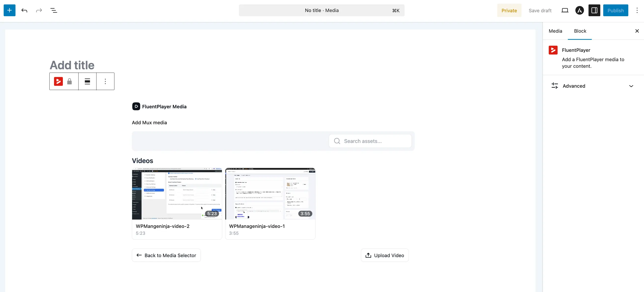Open the Astra settings icon
Viewport: 644px width, 292px height.
579,10
